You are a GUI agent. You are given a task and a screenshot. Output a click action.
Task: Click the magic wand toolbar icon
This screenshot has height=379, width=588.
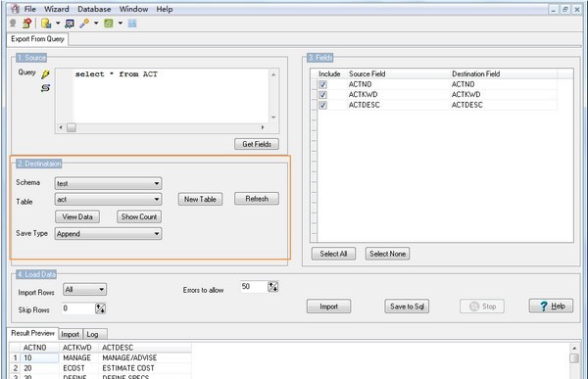84,24
